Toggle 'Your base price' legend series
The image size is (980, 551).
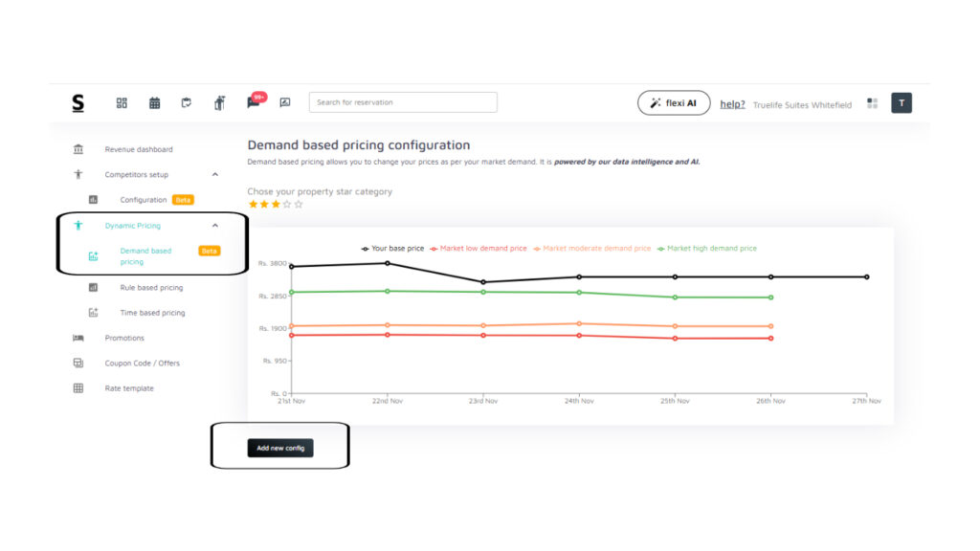[x=393, y=249]
